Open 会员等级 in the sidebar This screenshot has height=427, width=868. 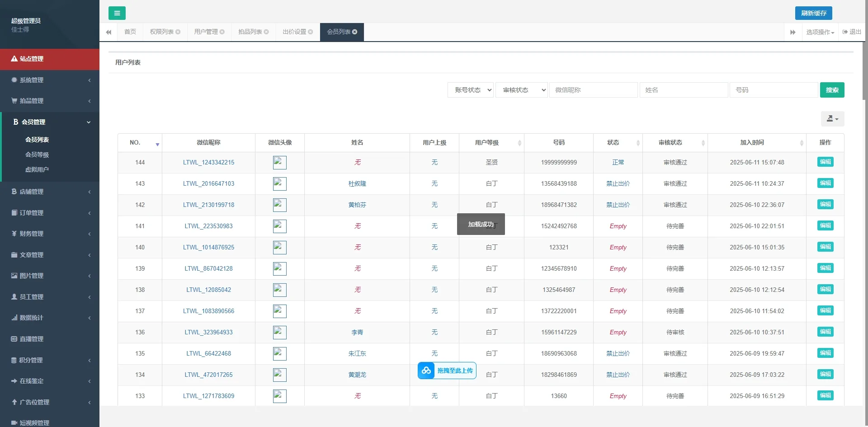pos(37,155)
